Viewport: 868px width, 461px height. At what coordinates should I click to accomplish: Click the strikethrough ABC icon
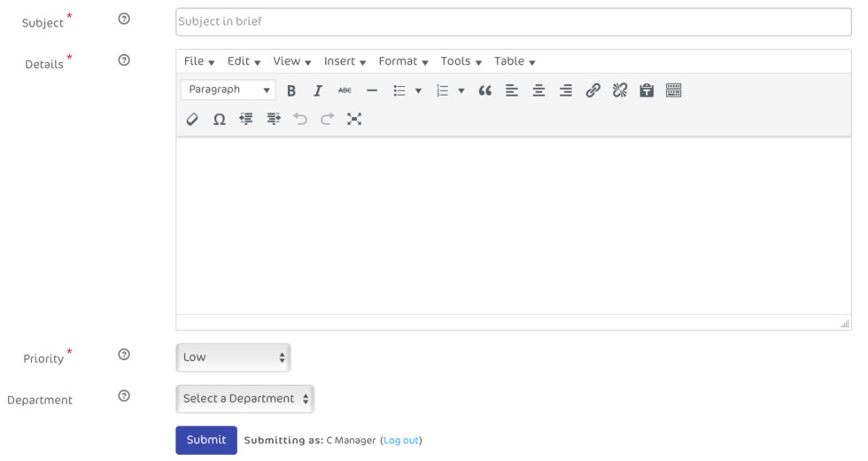click(345, 90)
